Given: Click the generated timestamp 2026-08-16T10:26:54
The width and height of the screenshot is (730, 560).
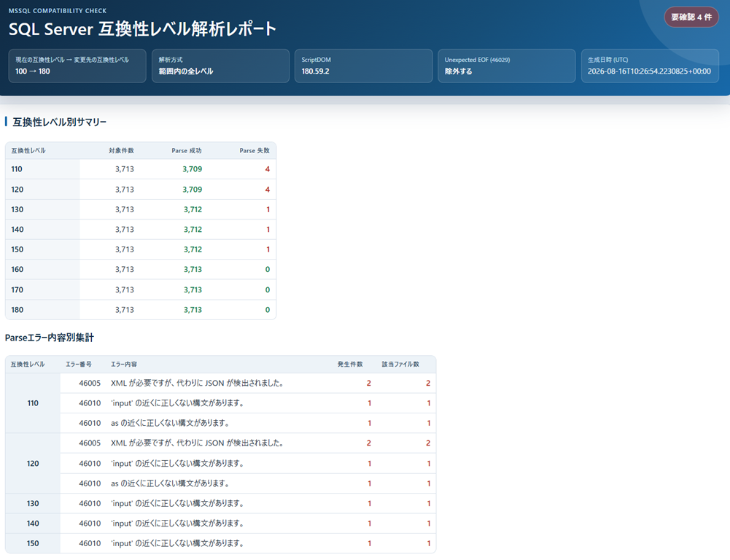Looking at the screenshot, I should coord(649,71).
